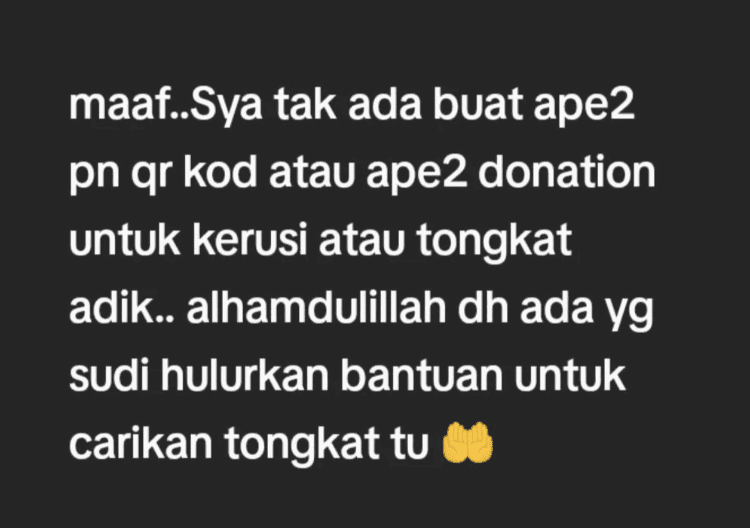Click "untuk" at the third line start
The height and width of the screenshot is (528, 750).
124,240
